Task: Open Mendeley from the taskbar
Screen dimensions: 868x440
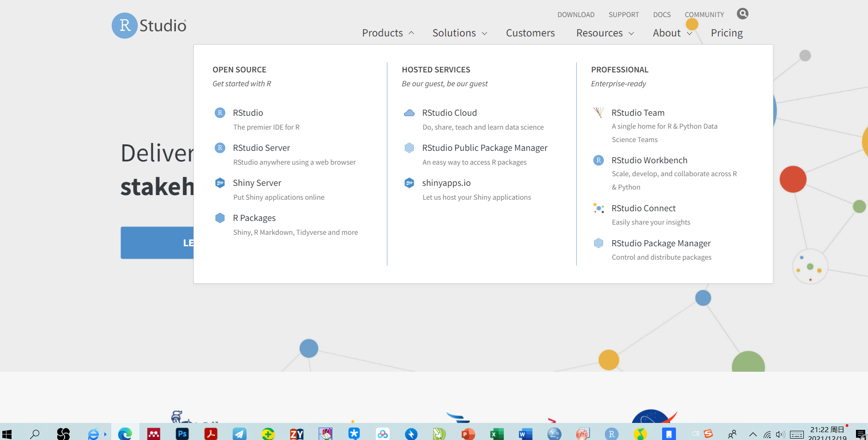Action: [154, 434]
